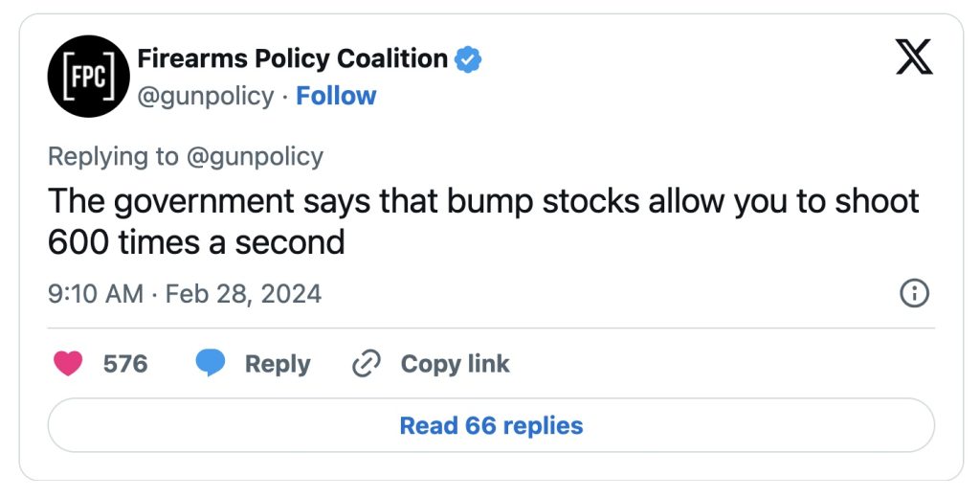This screenshot has height=498, width=980.
Task: Click the blue verified badge
Action: tap(468, 59)
